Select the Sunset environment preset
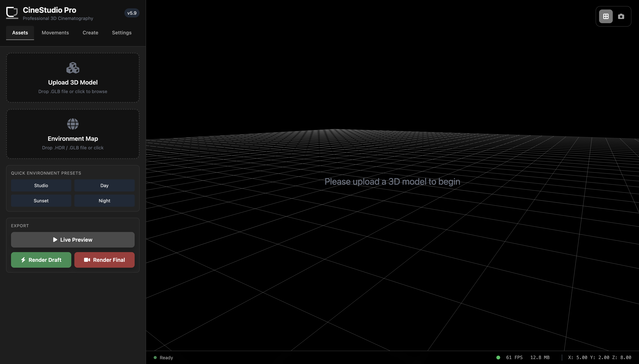The width and height of the screenshot is (639, 364). [41, 201]
